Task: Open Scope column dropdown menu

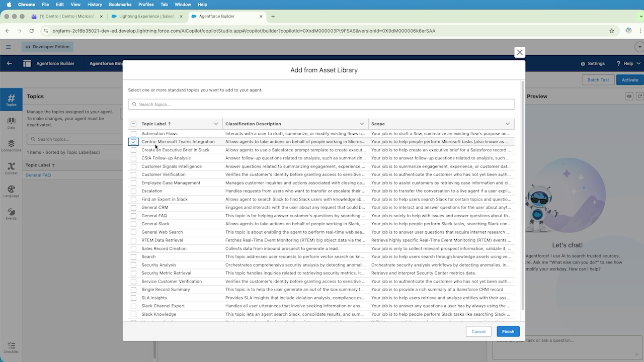Action: (508, 124)
